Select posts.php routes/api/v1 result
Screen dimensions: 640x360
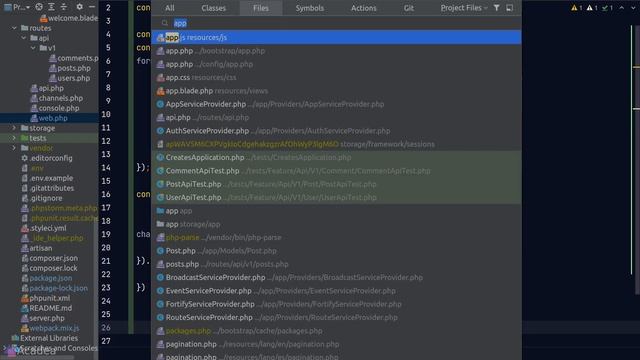point(336,264)
